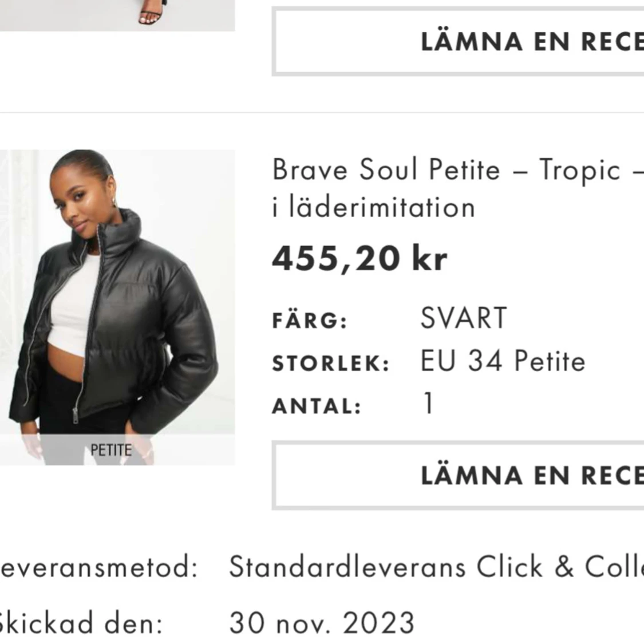The image size is (644, 644).
Task: Click the PETITE tag on the jacket image
Action: (x=111, y=449)
